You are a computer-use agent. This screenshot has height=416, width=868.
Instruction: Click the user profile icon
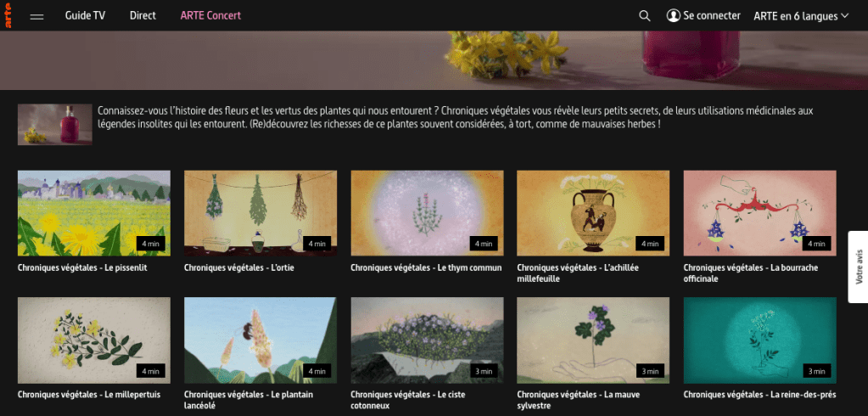click(673, 15)
